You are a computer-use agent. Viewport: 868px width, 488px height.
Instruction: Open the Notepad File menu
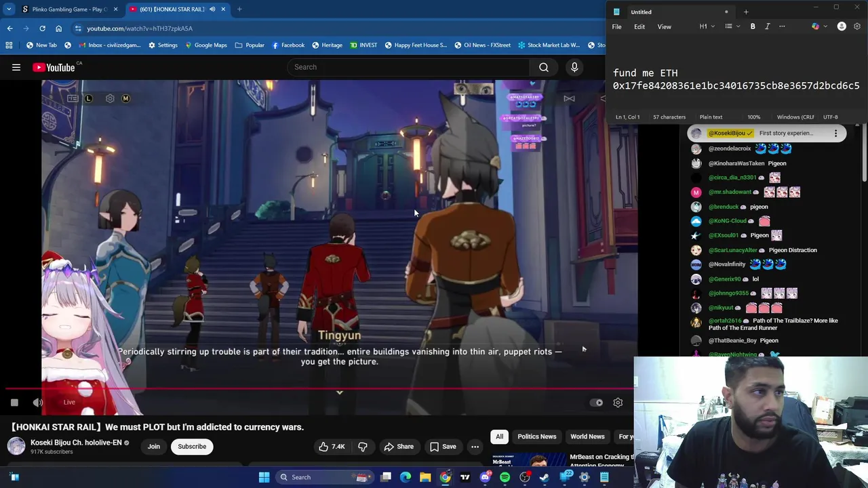click(x=617, y=27)
